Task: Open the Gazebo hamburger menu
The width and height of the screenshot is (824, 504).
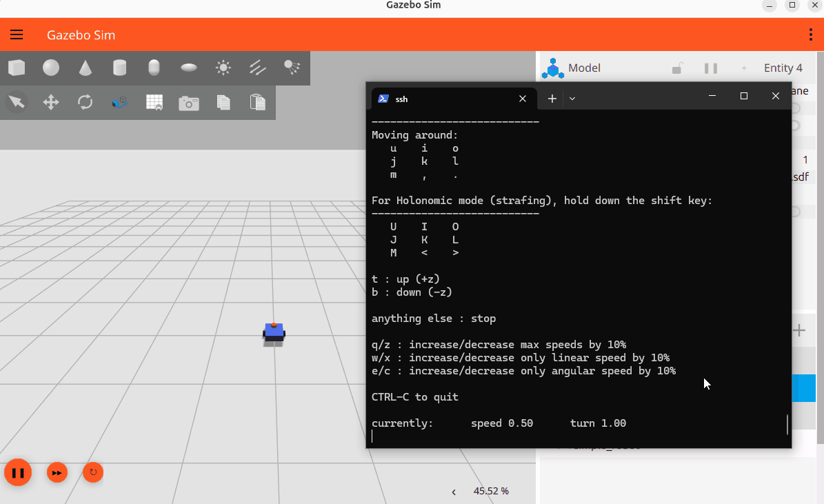Action: (x=17, y=34)
